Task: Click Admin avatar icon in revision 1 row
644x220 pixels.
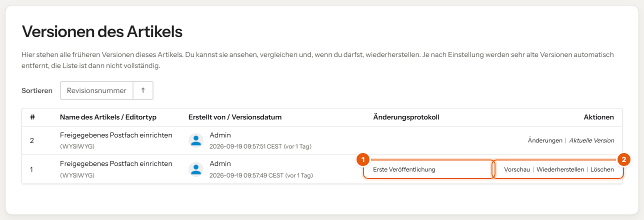Action: [196, 169]
